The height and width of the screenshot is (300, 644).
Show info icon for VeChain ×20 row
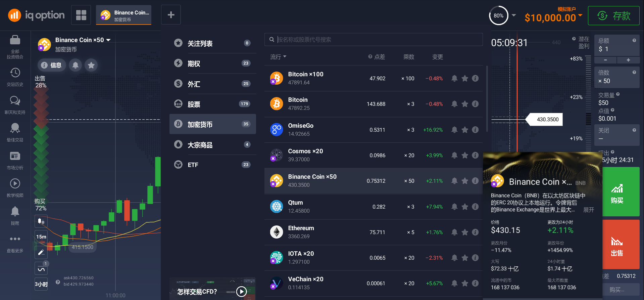pyautogui.click(x=475, y=283)
